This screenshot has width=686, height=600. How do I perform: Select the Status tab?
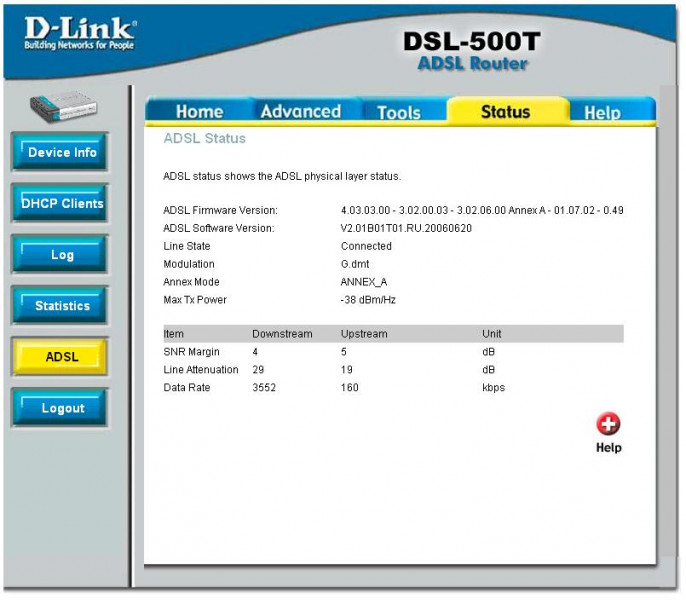tap(505, 112)
